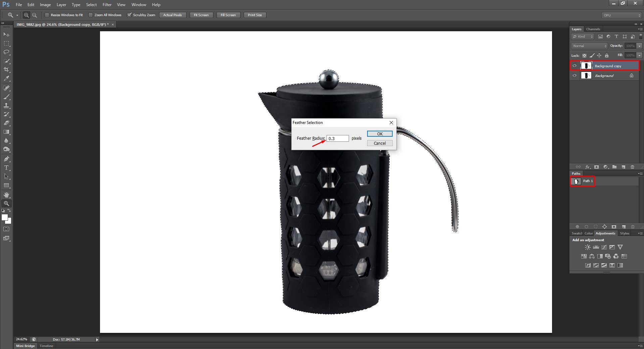Viewport: 644px width, 349px height.
Task: Open the Curves adjustment in Adjustments panel
Action: (604, 247)
